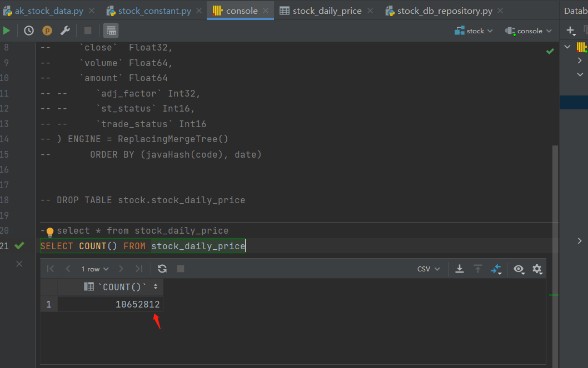The width and height of the screenshot is (588, 368).
Task: Reload result page refresh icon
Action: [x=162, y=269]
